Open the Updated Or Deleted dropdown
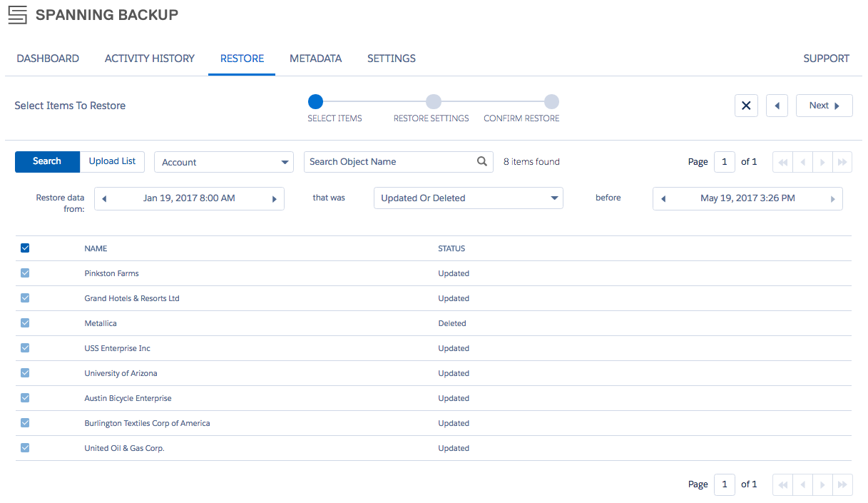The height and width of the screenshot is (503, 868). [468, 198]
